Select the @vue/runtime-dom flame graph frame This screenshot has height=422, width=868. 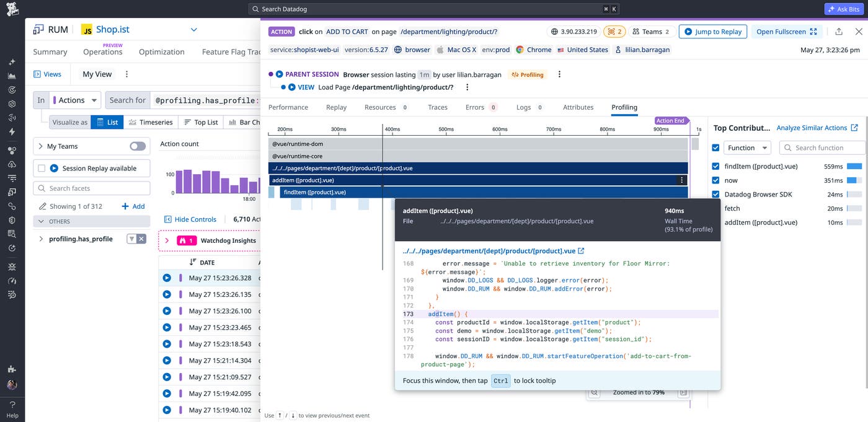478,144
